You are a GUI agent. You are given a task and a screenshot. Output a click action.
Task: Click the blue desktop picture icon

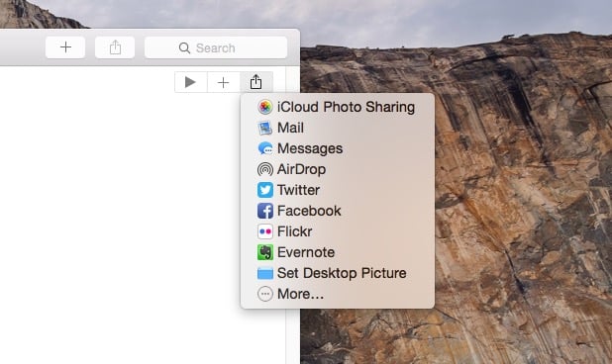(265, 273)
